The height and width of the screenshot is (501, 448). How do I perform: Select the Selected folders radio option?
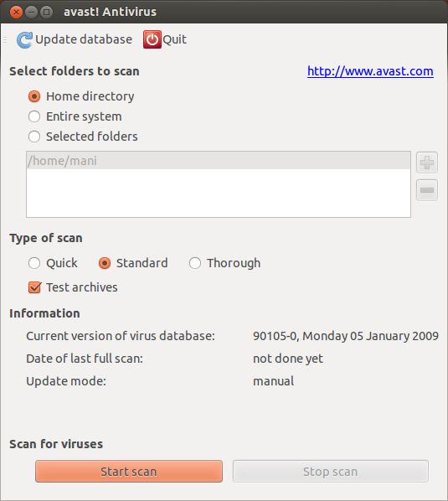[34, 137]
